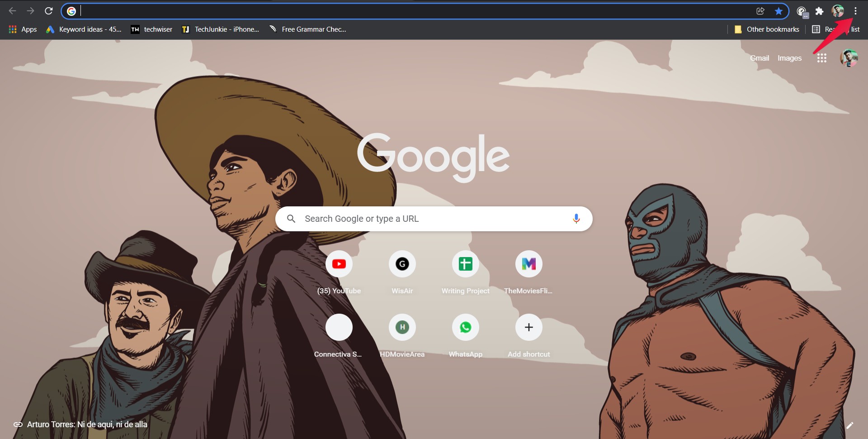868x439 pixels.
Task: Start voice search with the microphone icon
Action: tap(576, 219)
